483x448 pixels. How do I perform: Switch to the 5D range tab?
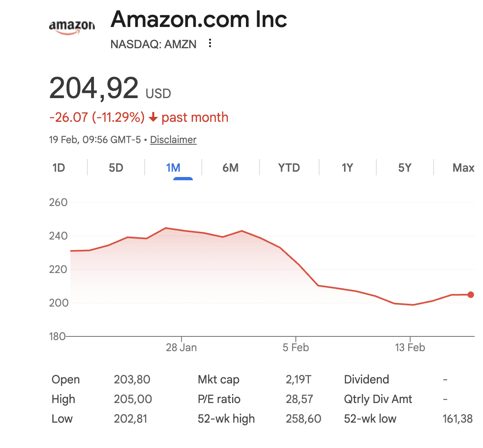pos(116,168)
